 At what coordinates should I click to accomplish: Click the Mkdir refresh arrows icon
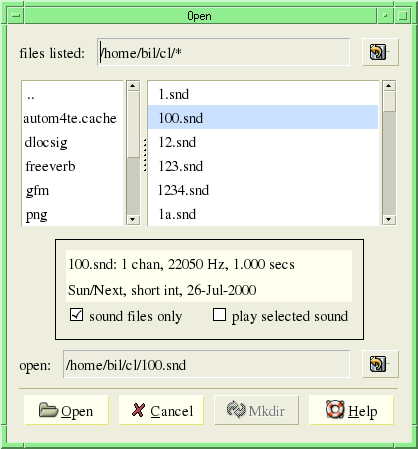click(236, 410)
